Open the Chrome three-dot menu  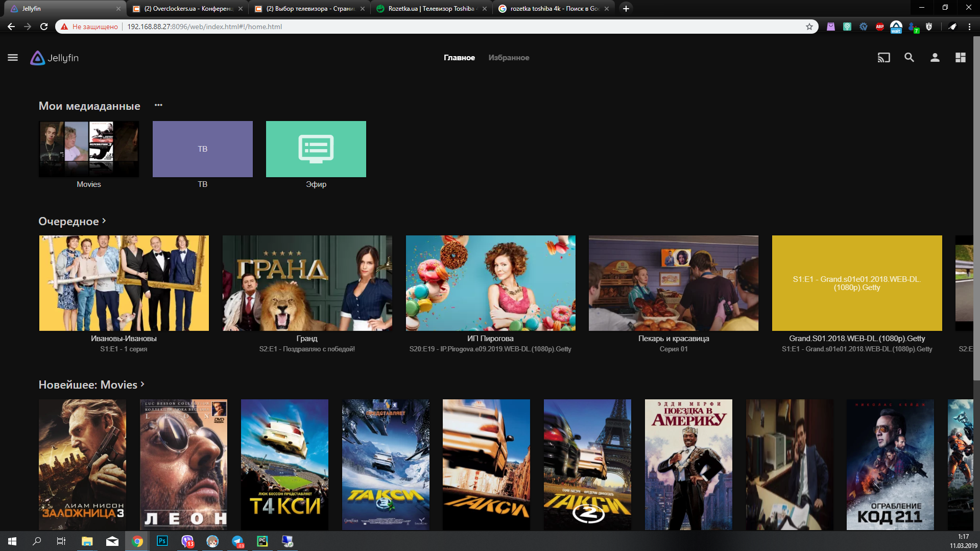tap(969, 27)
